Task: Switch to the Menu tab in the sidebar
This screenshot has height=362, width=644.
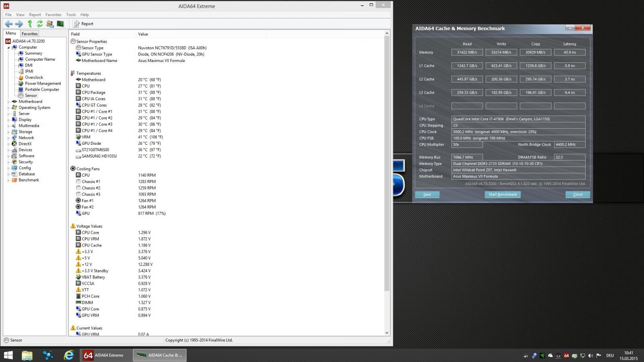Action: (x=11, y=33)
